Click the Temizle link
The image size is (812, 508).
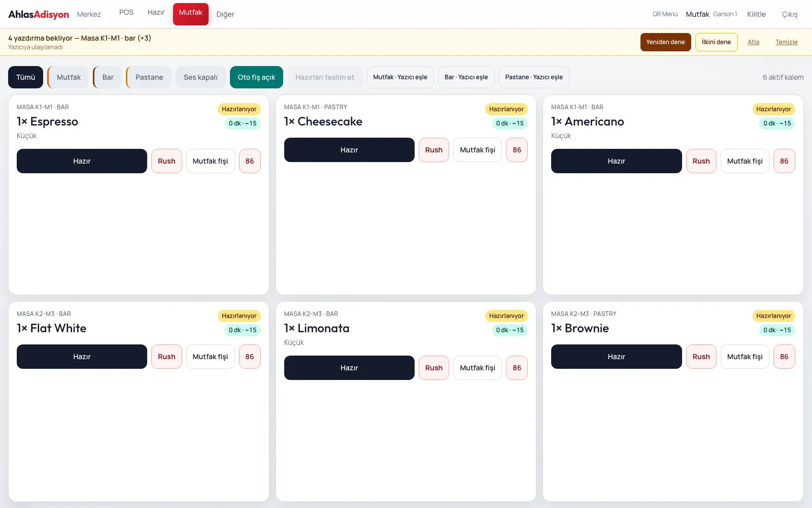(786, 42)
